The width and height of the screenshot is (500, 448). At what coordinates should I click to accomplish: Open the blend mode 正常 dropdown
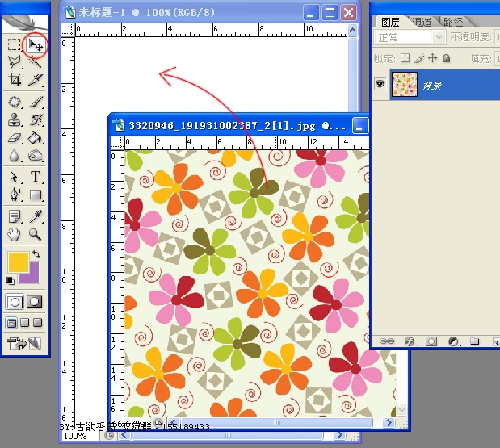pos(439,37)
